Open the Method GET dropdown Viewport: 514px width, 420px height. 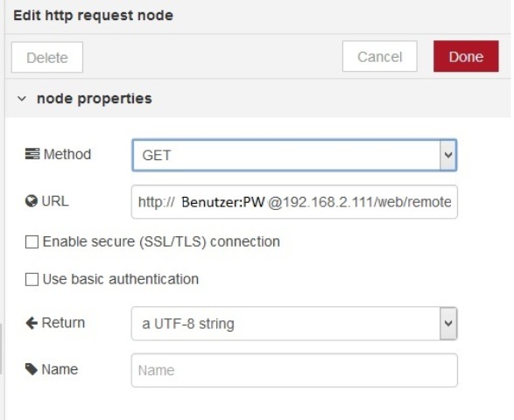[294, 155]
